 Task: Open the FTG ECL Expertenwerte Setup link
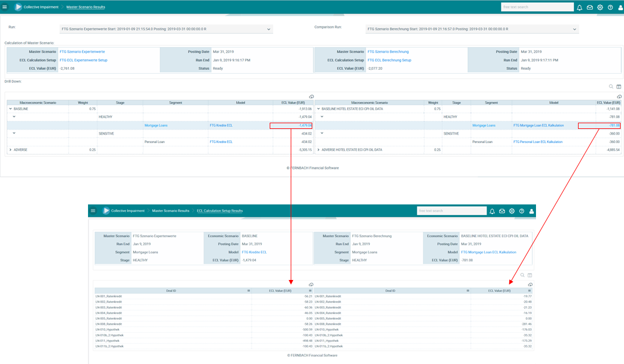83,60
